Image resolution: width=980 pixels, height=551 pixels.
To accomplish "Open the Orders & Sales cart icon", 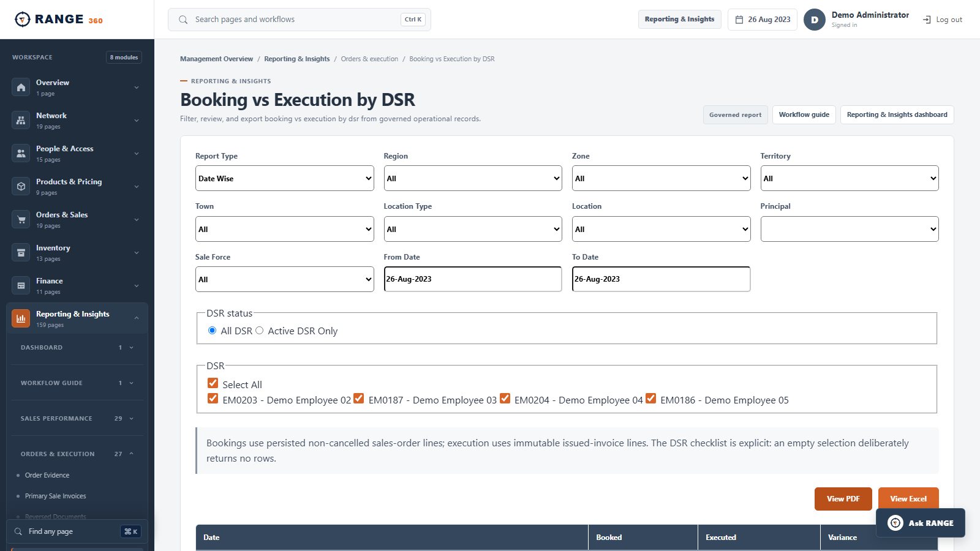I will pos(21,219).
